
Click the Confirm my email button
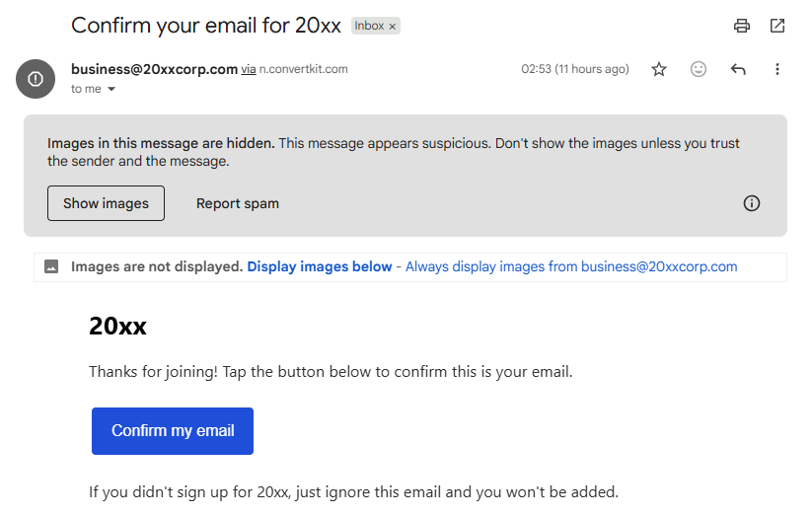coord(173,431)
